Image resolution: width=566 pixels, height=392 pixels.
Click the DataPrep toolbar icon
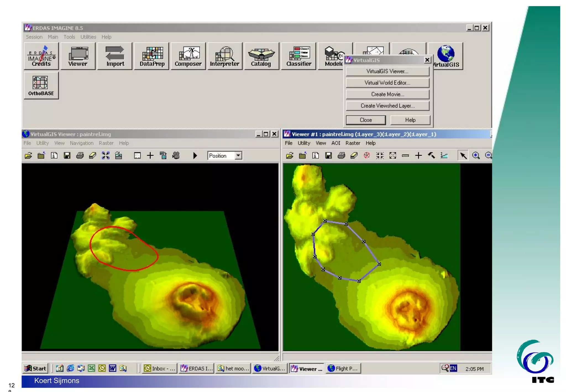click(152, 56)
